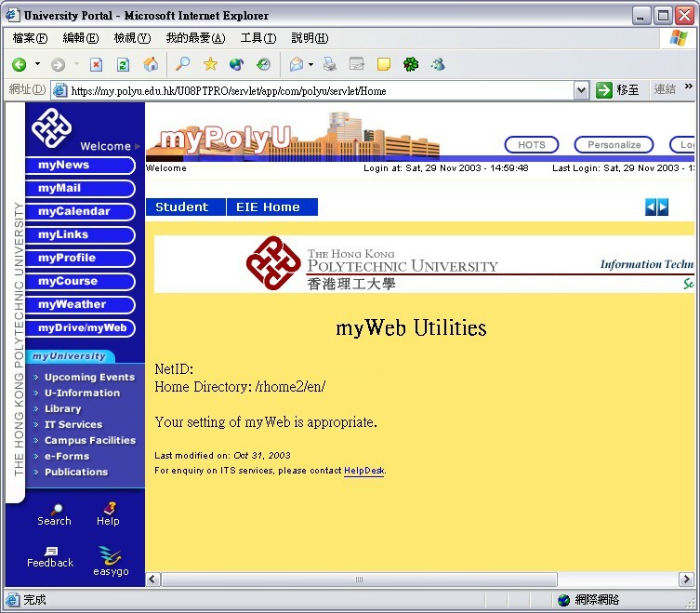Click the horizontal scrollbar thumb

click(359, 580)
